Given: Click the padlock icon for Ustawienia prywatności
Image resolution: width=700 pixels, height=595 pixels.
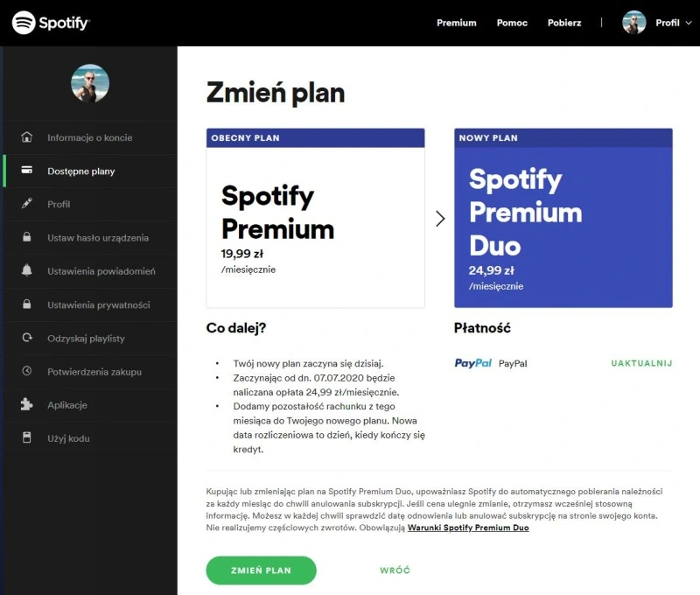Looking at the screenshot, I should pos(27,304).
